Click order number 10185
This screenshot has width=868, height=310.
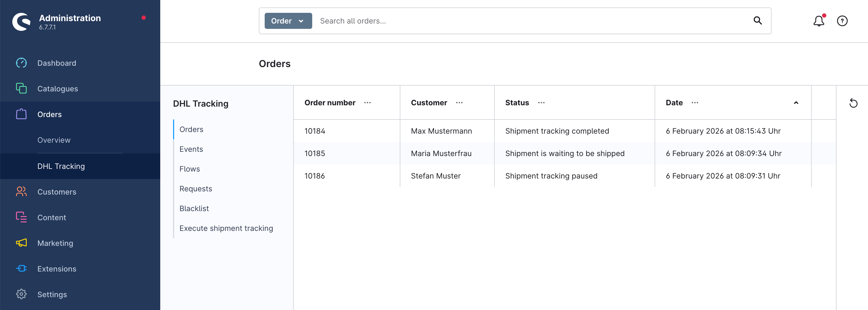point(315,153)
